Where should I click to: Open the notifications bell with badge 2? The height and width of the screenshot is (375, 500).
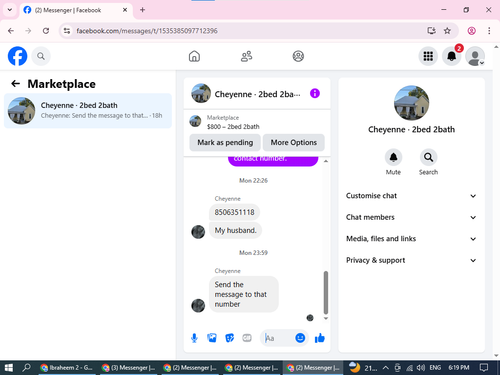pyautogui.click(x=452, y=56)
